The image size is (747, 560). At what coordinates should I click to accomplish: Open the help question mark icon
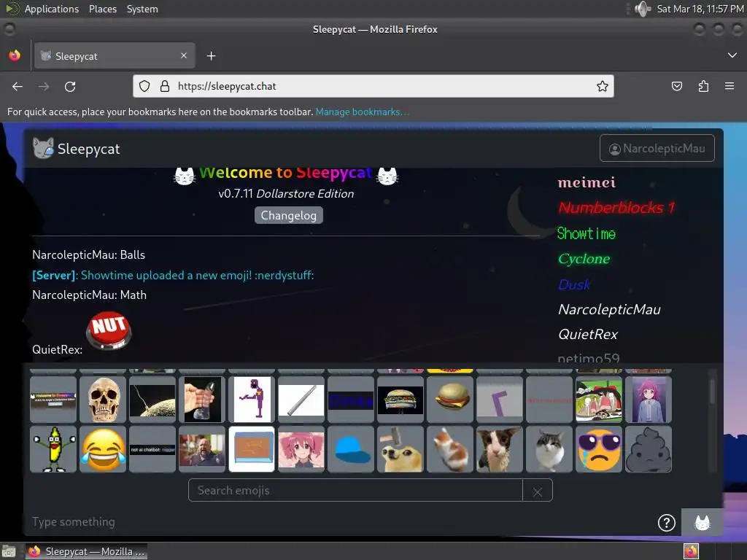coord(667,522)
